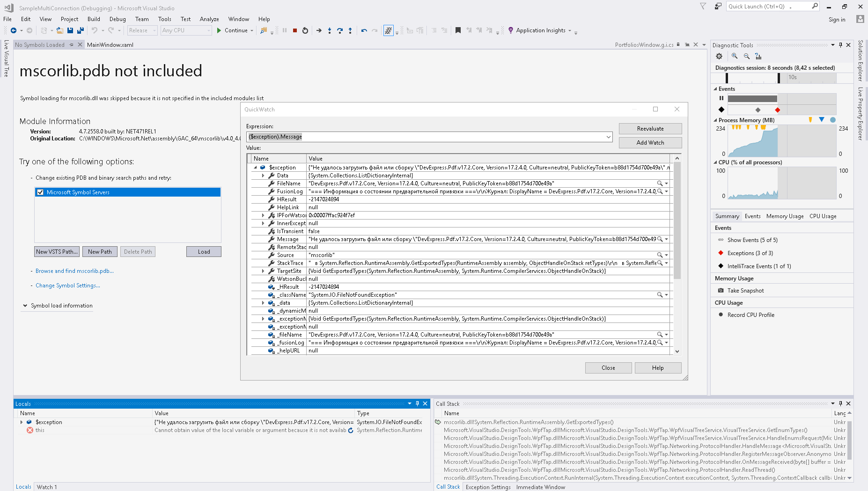Open the Immediate Window tab
This screenshot has width=868, height=491.
point(541,487)
